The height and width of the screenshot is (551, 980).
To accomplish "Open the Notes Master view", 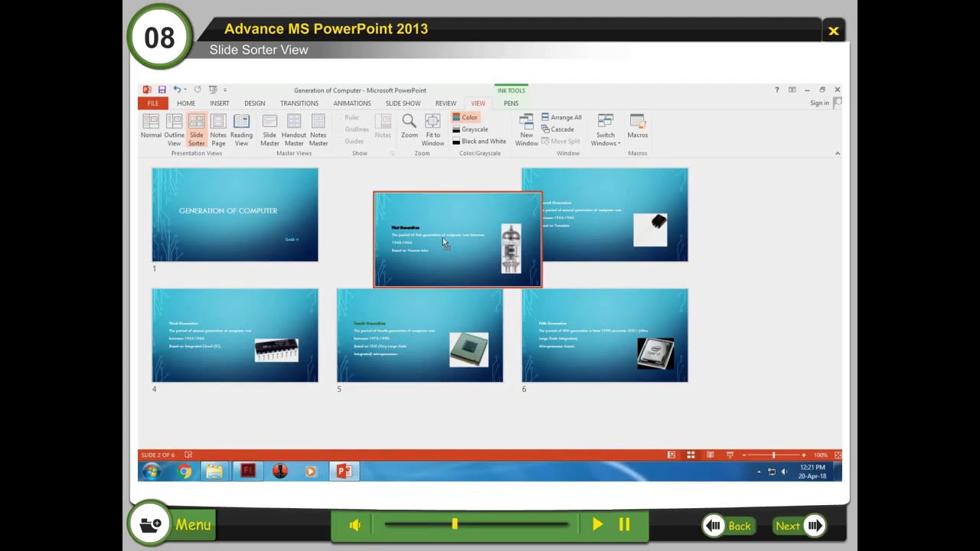I will pyautogui.click(x=318, y=129).
